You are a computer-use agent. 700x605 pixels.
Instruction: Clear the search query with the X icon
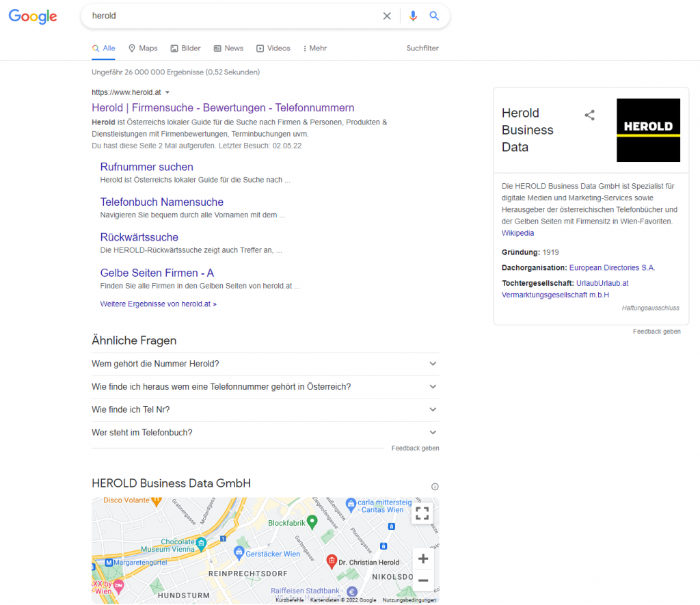[x=387, y=16]
